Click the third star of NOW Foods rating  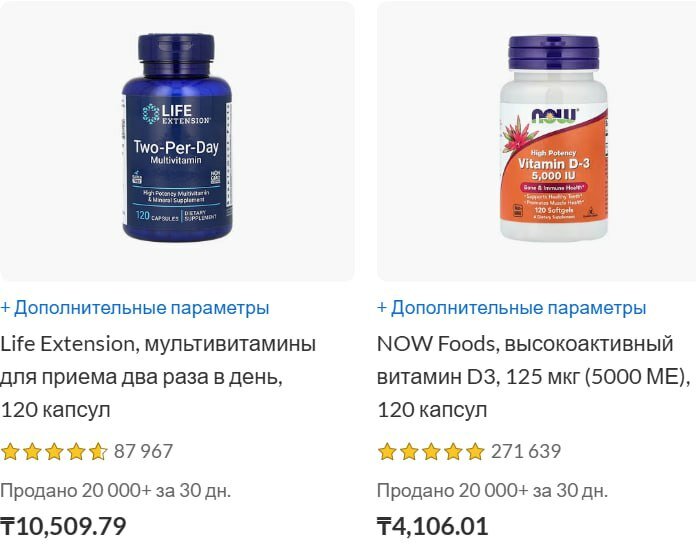point(431,452)
